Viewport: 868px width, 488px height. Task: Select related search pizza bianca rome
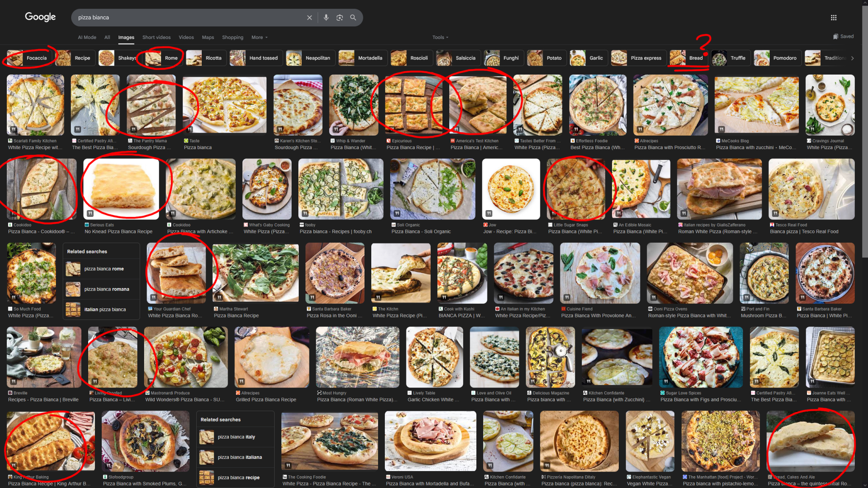click(101, 269)
